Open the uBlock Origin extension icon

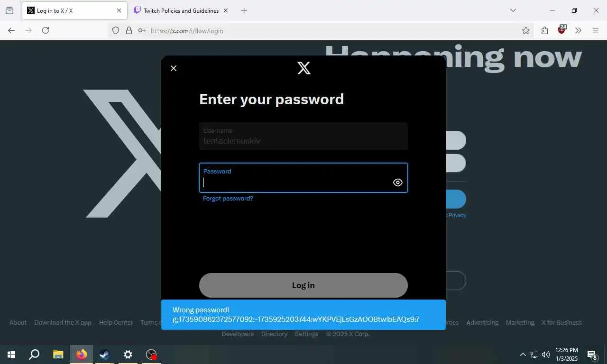[562, 30]
